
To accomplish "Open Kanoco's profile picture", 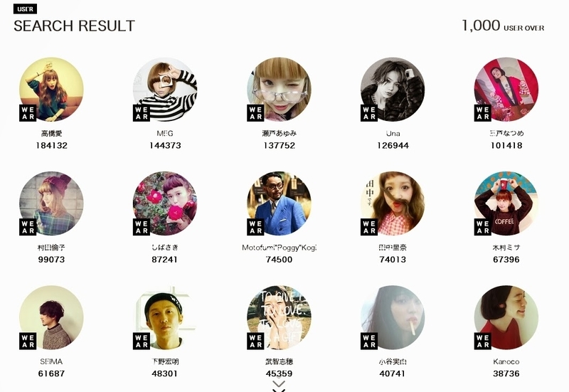I will pyautogui.click(x=506, y=317).
